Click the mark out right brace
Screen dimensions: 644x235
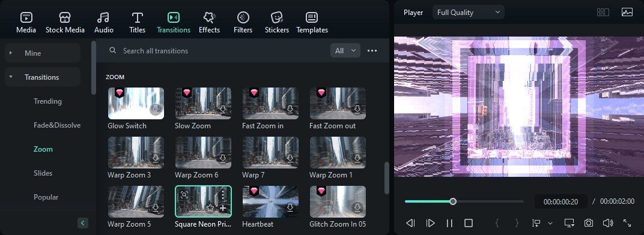[517, 223]
